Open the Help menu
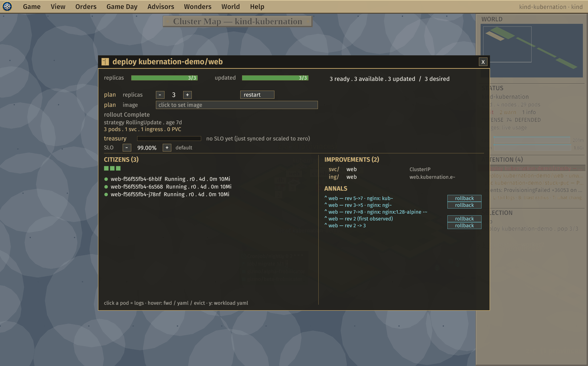The height and width of the screenshot is (366, 588). tap(257, 7)
